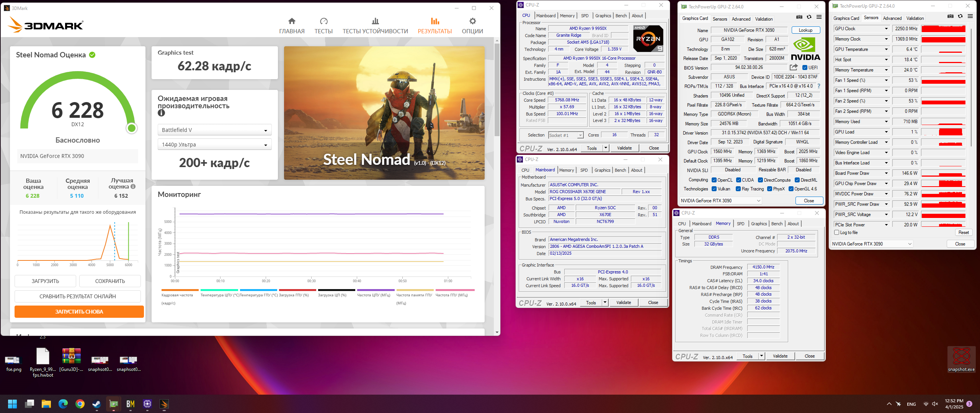This screenshot has width=980, height=413.
Task: Click the screenshot camera icon in GPU-Z Graphics Card window
Action: click(799, 17)
